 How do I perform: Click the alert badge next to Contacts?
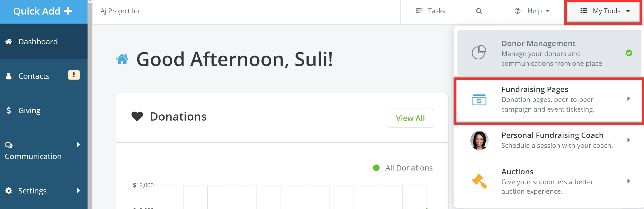[x=74, y=75]
